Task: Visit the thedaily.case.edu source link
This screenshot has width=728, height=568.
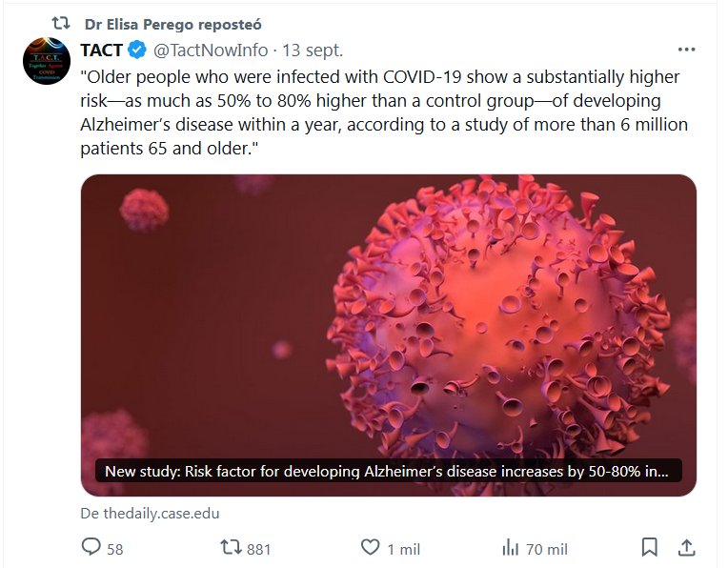Action: 150,513
